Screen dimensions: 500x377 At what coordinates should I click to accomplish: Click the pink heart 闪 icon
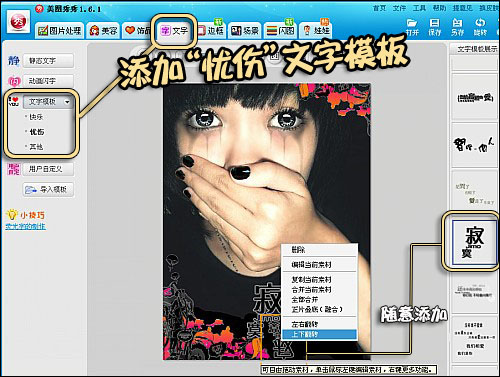(14, 81)
